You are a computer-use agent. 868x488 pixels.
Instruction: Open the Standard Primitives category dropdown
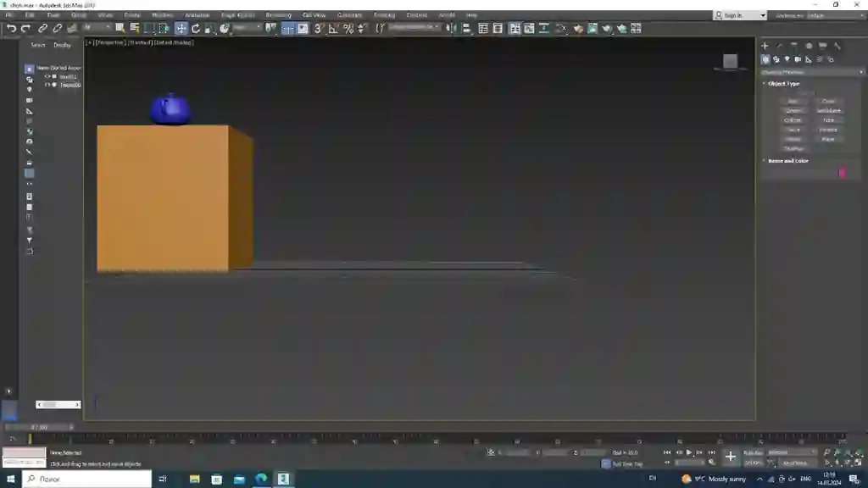pyautogui.click(x=812, y=72)
